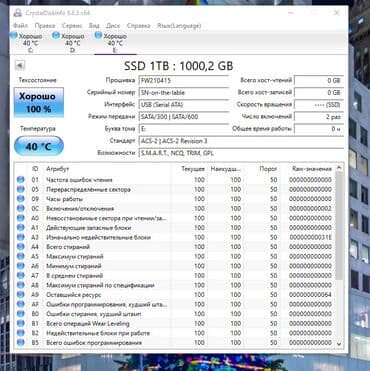370x371 pixels.
Task: Click the attribute list vertical scrollbar thumb
Action: [339, 227]
